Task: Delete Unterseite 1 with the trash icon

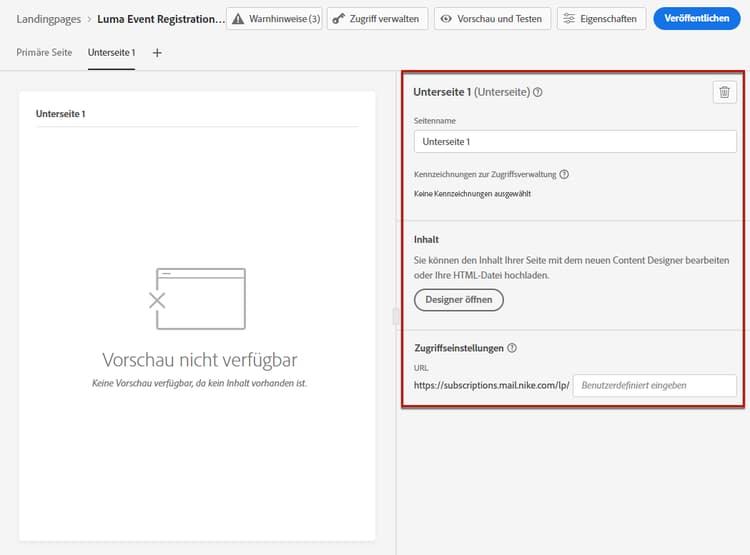Action: coord(724,92)
